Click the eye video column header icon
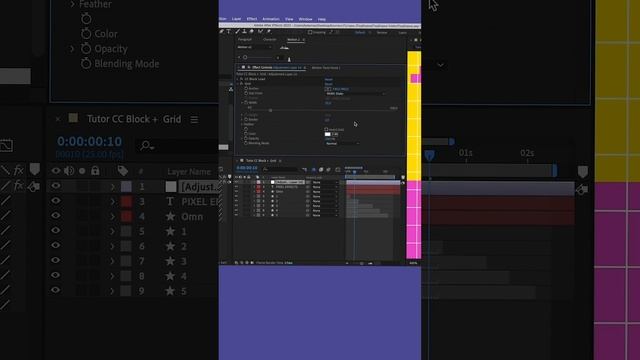 tap(56, 171)
